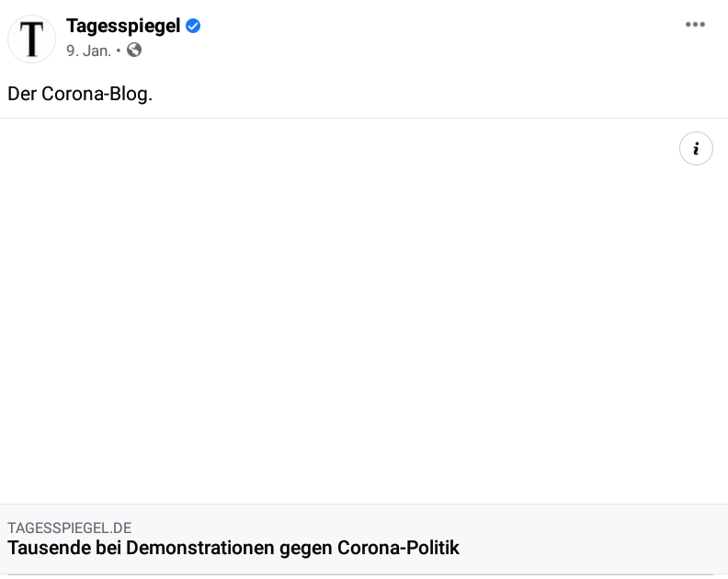728x579 pixels.
Task: Show link info via the "i" icon
Action: pyautogui.click(x=696, y=149)
